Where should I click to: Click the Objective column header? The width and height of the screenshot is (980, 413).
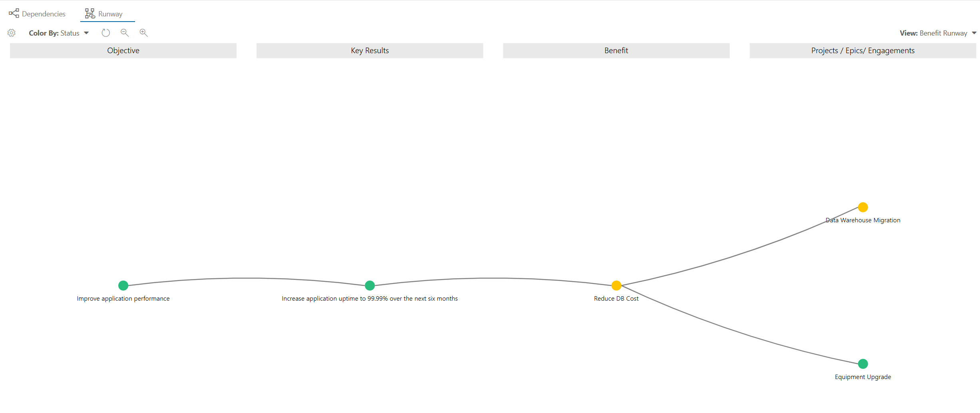[x=123, y=51]
